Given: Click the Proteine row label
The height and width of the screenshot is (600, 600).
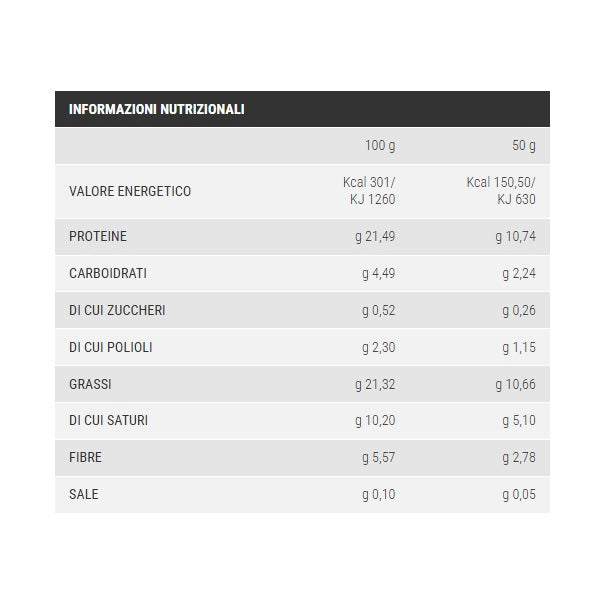Looking at the screenshot, I should (98, 237).
